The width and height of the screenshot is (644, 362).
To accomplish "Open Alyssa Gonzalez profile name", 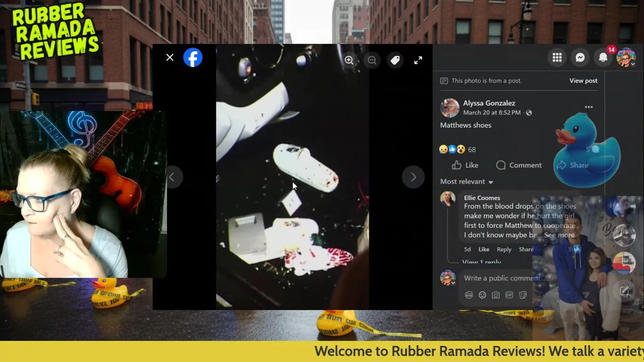I will click(489, 103).
